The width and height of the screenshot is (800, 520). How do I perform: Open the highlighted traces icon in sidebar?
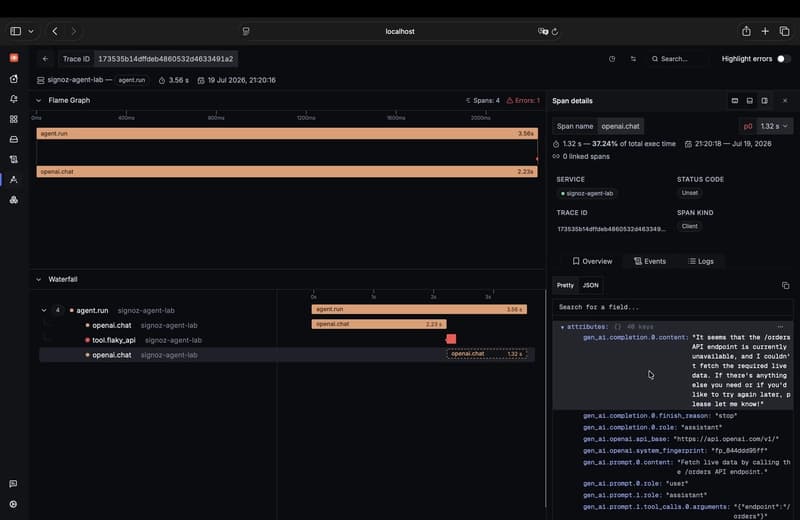(x=14, y=180)
